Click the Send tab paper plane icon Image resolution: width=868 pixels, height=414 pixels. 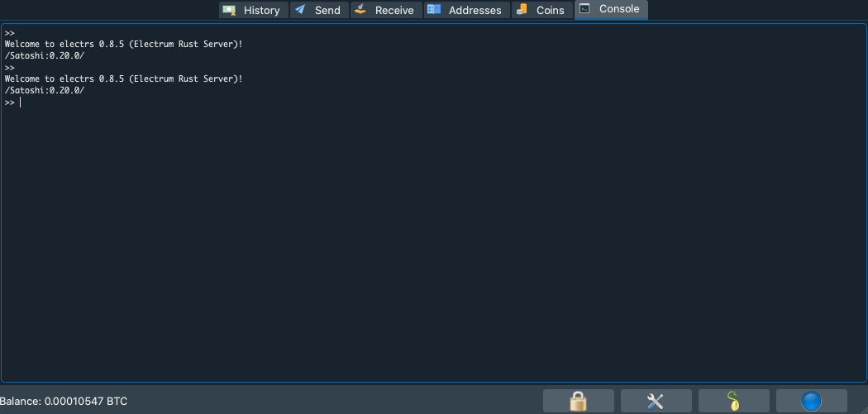[300, 9]
